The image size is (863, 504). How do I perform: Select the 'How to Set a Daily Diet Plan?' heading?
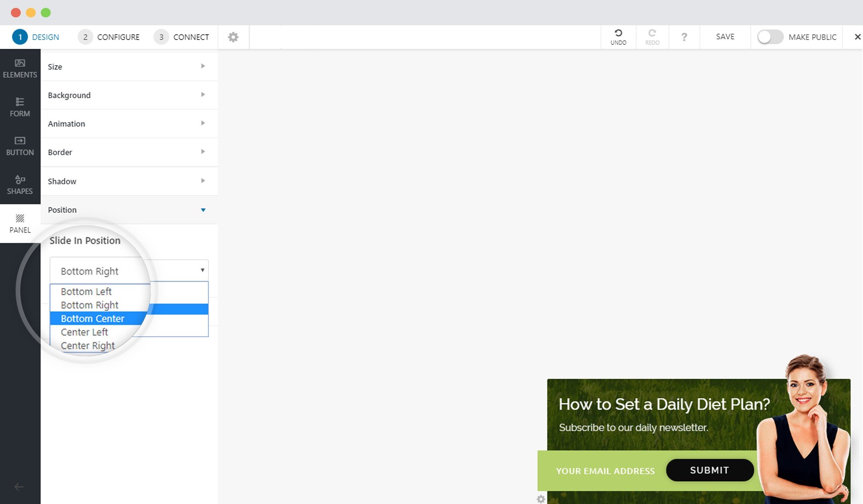click(x=664, y=404)
